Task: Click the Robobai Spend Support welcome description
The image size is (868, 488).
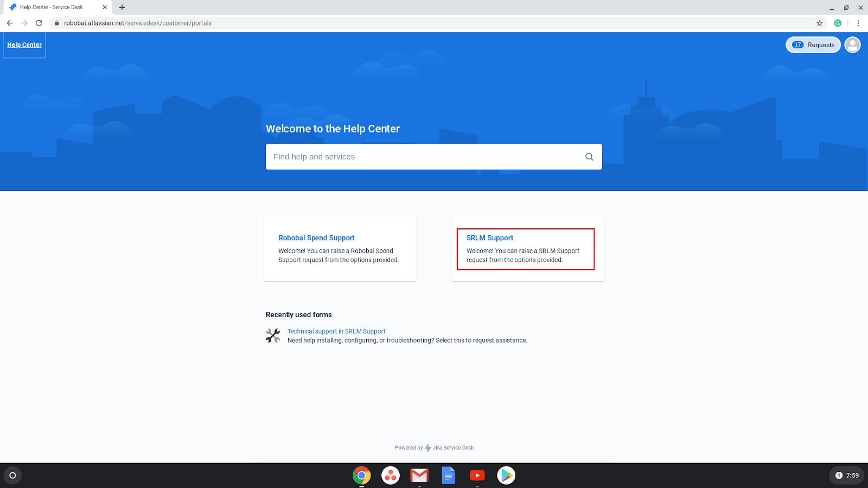Action: pyautogui.click(x=339, y=255)
